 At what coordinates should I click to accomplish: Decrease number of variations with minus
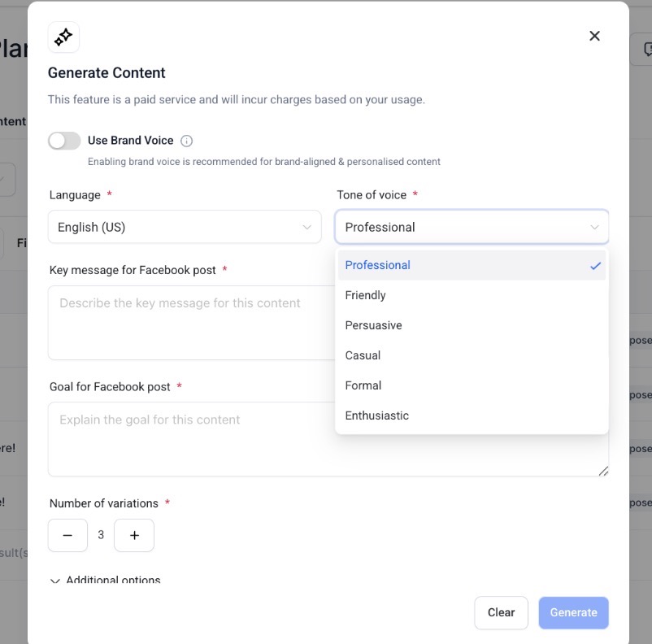point(67,535)
